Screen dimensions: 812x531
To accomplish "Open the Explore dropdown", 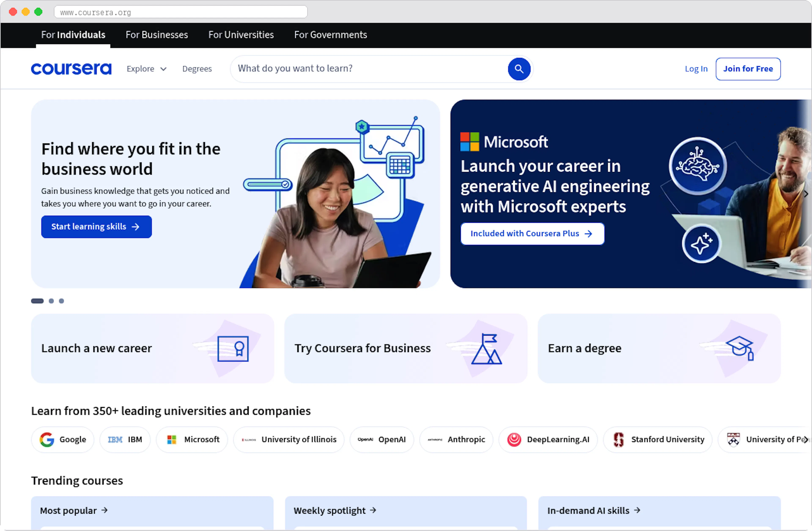I will click(146, 69).
